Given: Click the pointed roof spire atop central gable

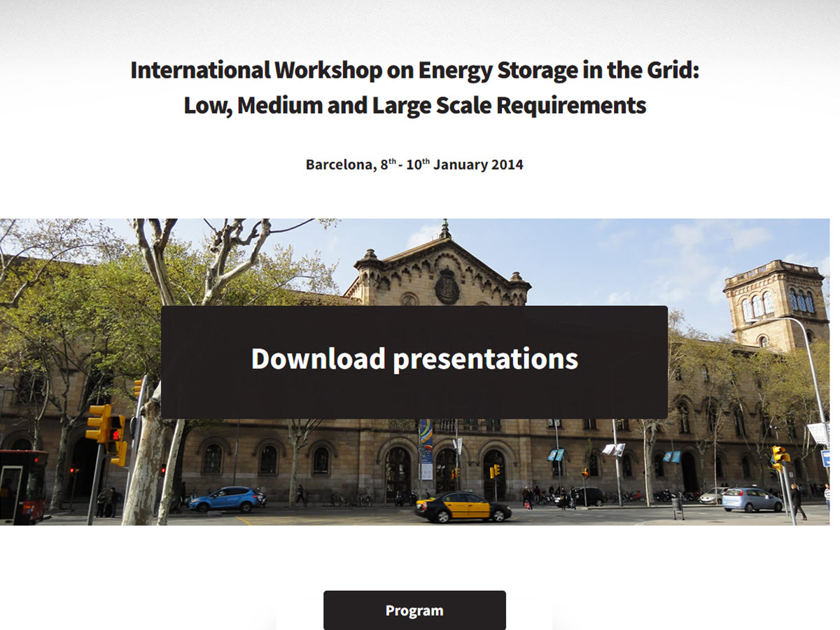Looking at the screenshot, I should pos(445,230).
